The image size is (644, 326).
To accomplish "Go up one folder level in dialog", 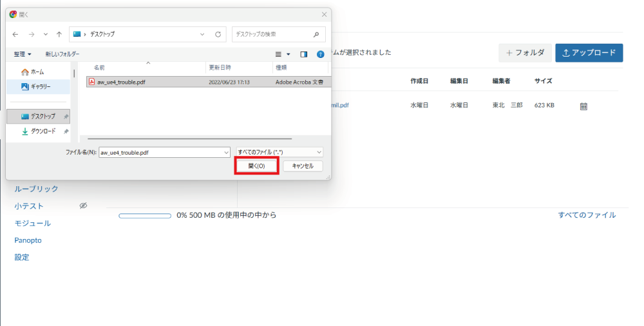I will pos(59,35).
